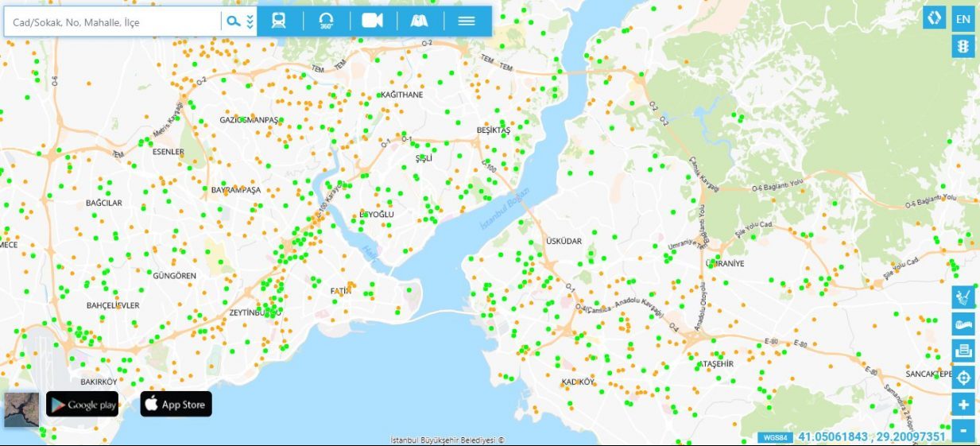
Task: Click the BAKIRKÖY district label
Action: click(99, 382)
